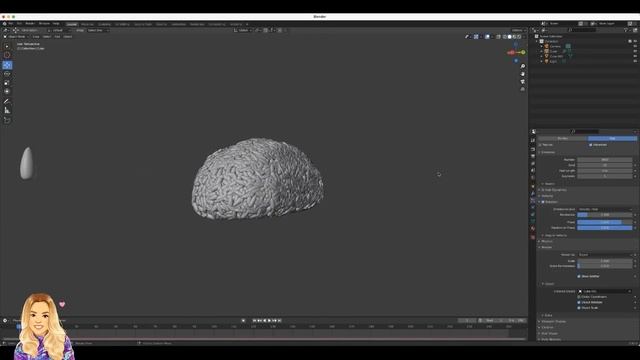The height and width of the screenshot is (360, 640).
Task: Open the viewport Options button
Action: tap(518, 30)
